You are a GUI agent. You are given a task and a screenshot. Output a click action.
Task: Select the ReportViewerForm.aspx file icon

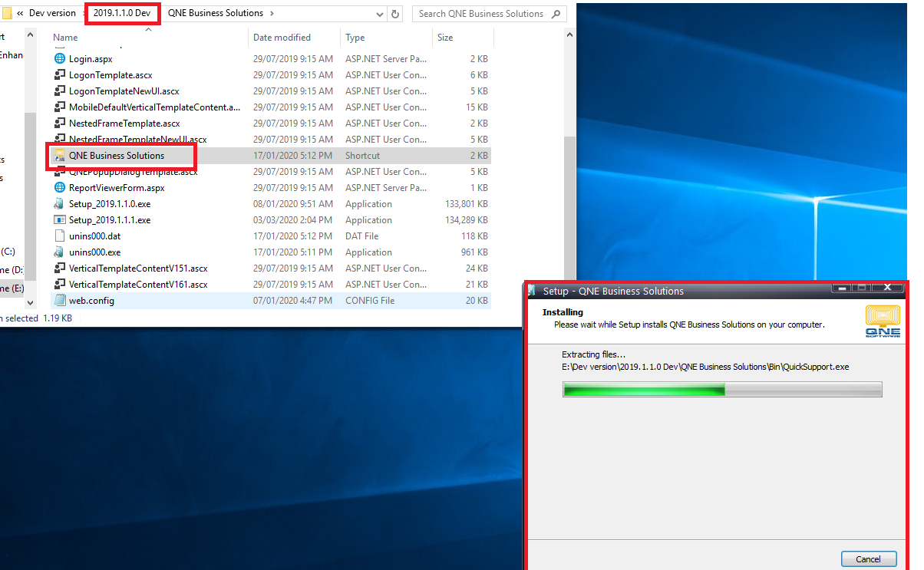coord(59,188)
